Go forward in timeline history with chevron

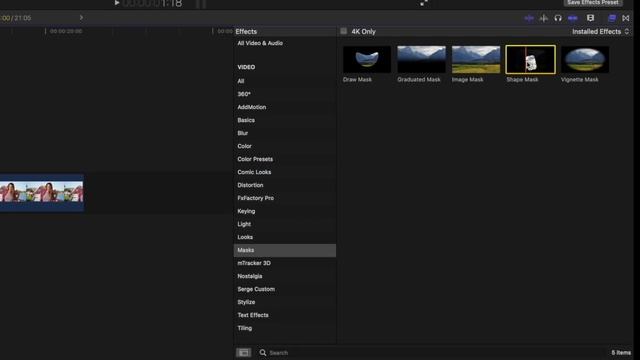pos(81,18)
